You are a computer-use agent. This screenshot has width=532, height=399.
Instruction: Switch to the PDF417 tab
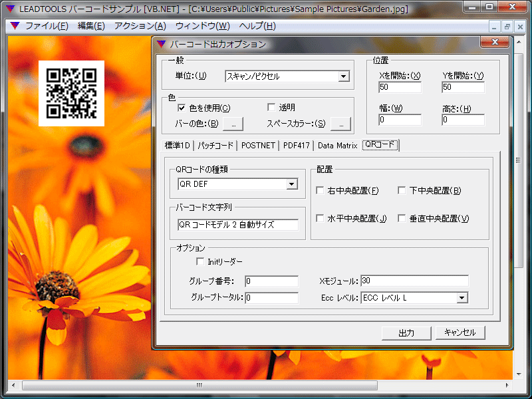[297, 145]
